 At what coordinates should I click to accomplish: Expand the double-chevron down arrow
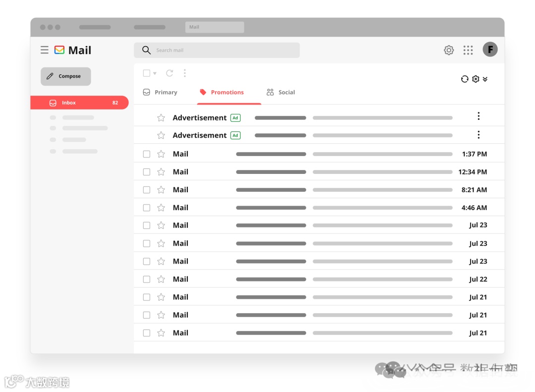485,79
